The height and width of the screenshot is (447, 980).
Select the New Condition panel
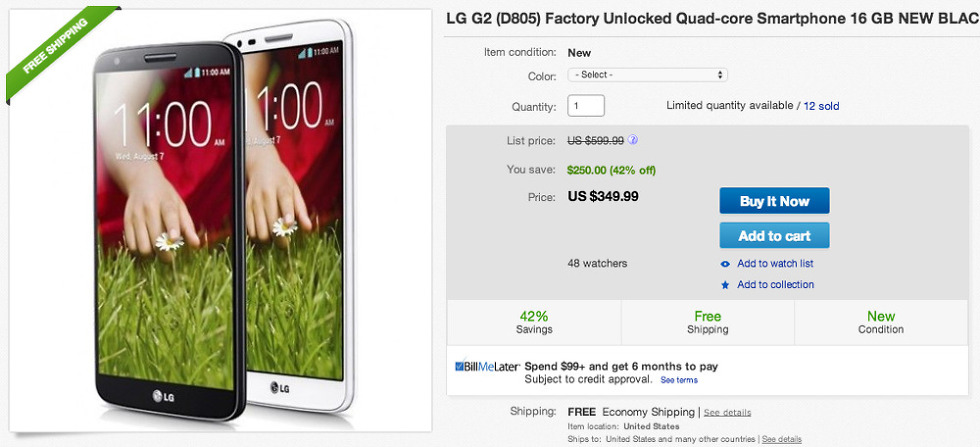[881, 322]
